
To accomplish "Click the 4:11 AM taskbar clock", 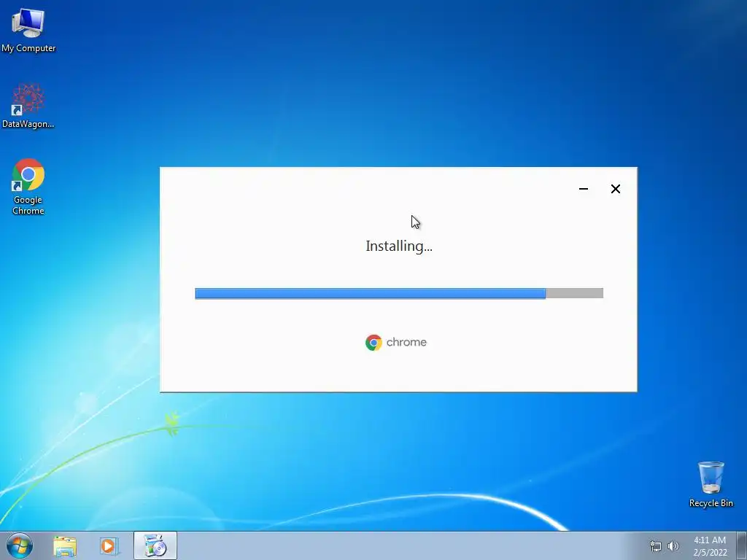I will click(710, 546).
